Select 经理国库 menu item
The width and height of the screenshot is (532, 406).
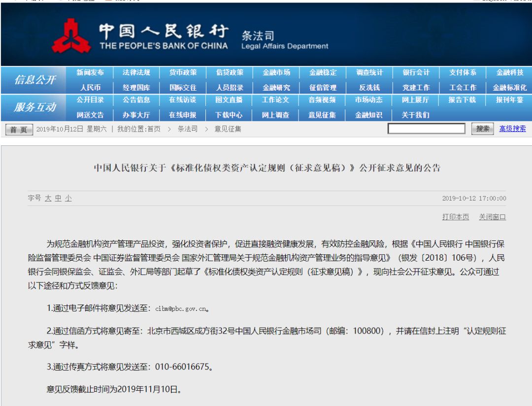pos(136,88)
